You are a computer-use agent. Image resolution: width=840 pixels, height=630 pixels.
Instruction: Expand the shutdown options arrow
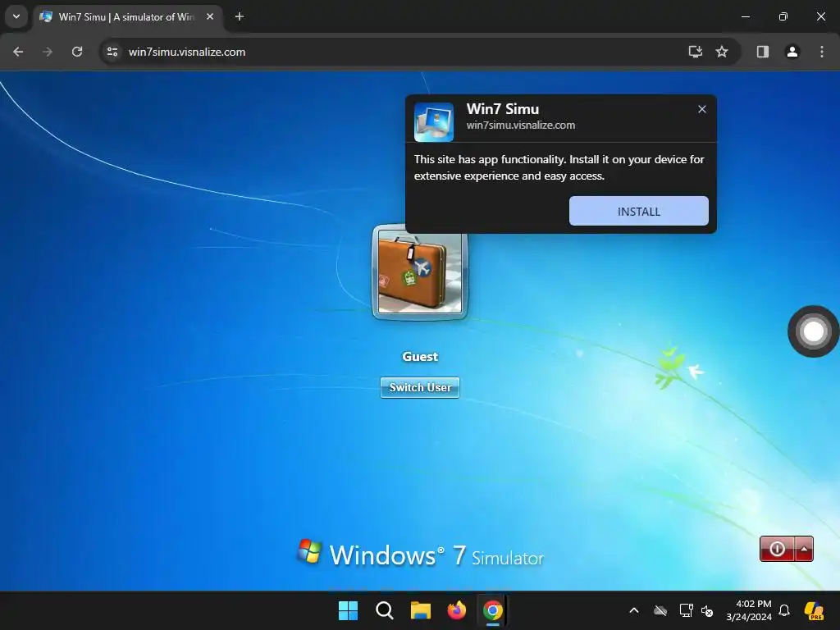[804, 549]
